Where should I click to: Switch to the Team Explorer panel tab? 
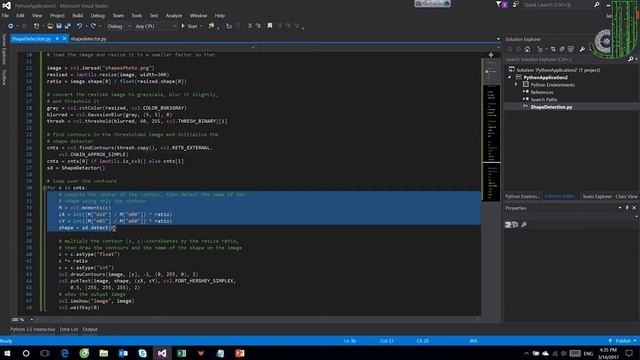point(597,196)
